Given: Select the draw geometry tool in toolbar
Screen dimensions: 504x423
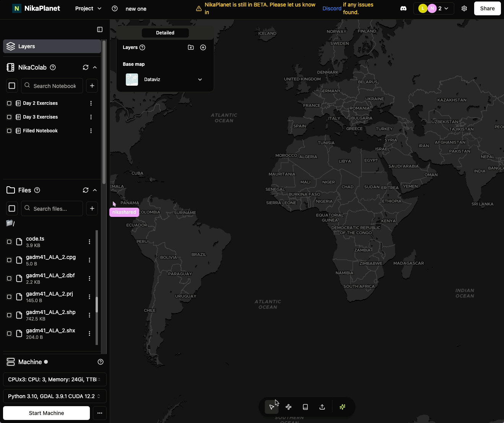Looking at the screenshot, I should coord(289,407).
